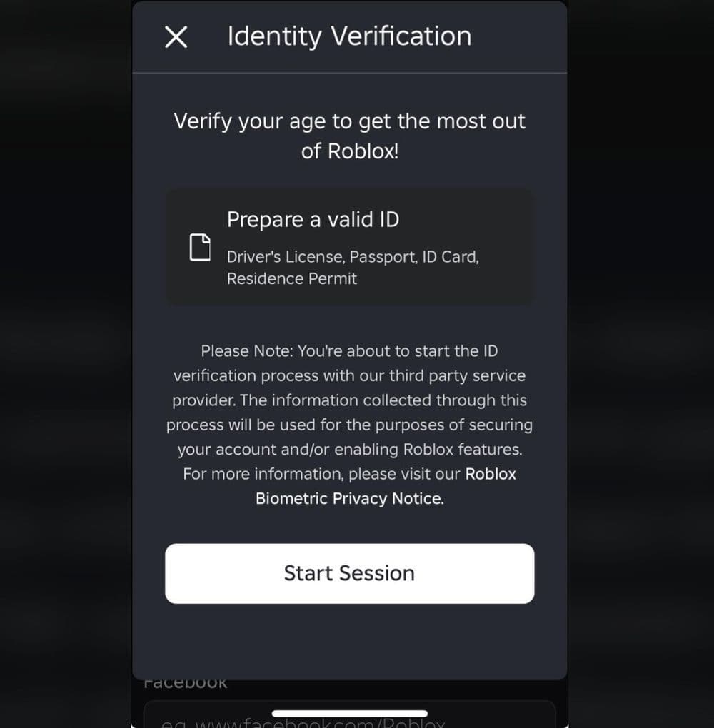The height and width of the screenshot is (728, 714).
Task: Tap the Facebook label below the modal
Action: click(x=185, y=682)
